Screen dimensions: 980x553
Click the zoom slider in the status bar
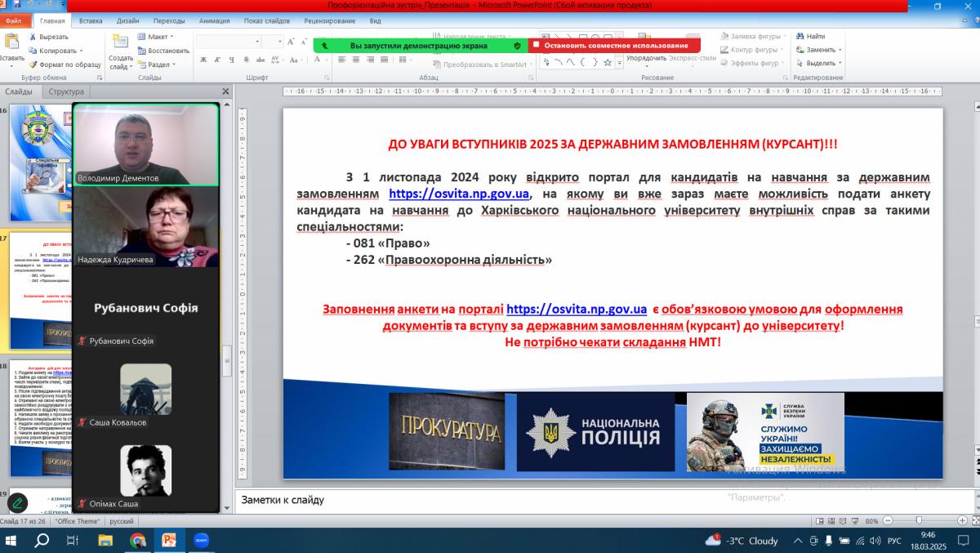pos(919,520)
